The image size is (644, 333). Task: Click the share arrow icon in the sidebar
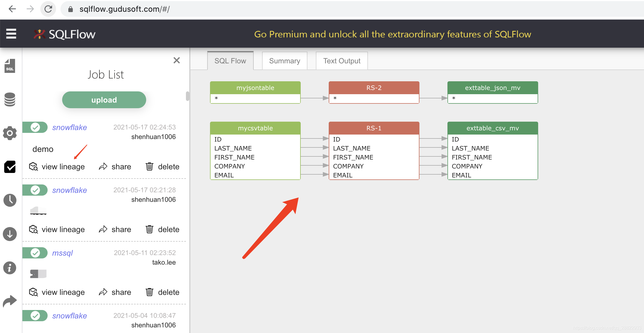(x=10, y=300)
